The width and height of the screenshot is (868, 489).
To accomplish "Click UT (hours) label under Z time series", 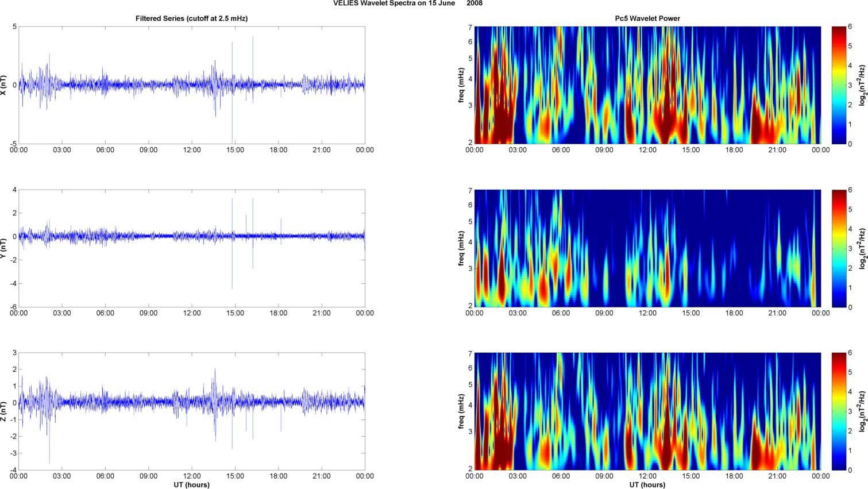I will pyautogui.click(x=192, y=485).
